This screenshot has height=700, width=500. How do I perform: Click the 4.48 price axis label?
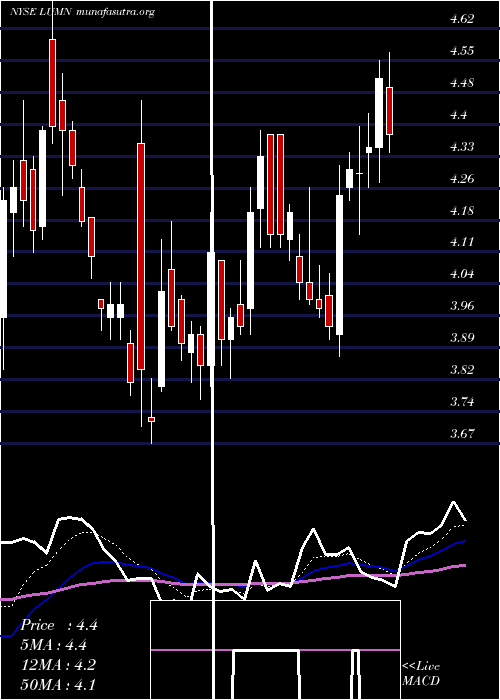tap(461, 83)
